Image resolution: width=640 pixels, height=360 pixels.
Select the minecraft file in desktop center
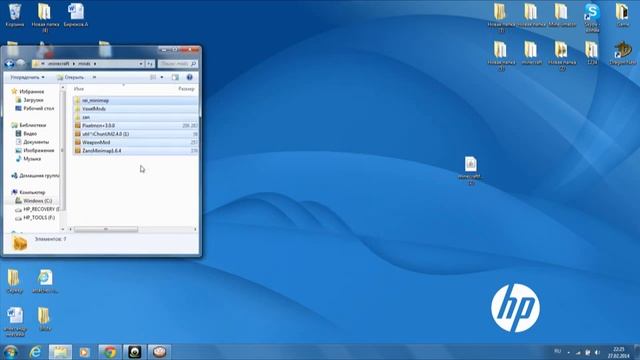coord(470,171)
